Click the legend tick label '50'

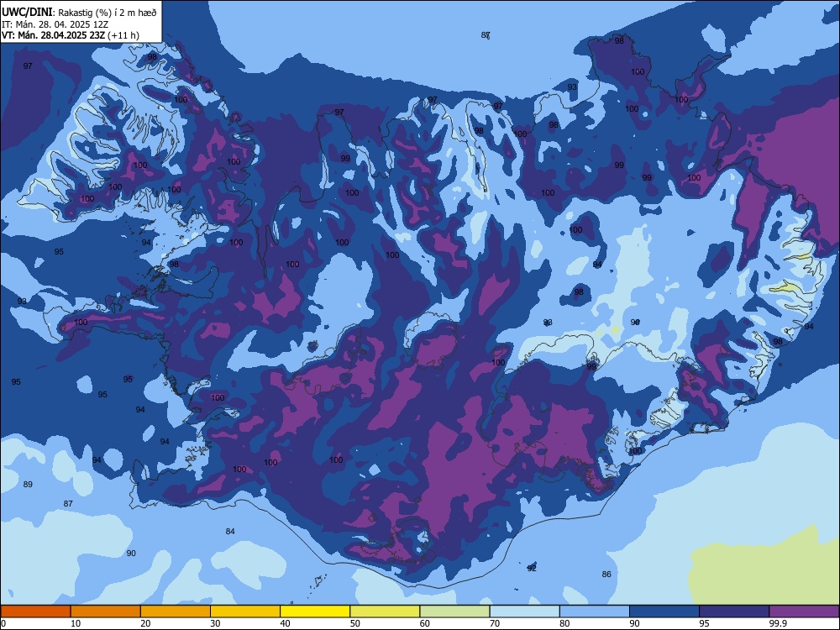tap(355, 623)
